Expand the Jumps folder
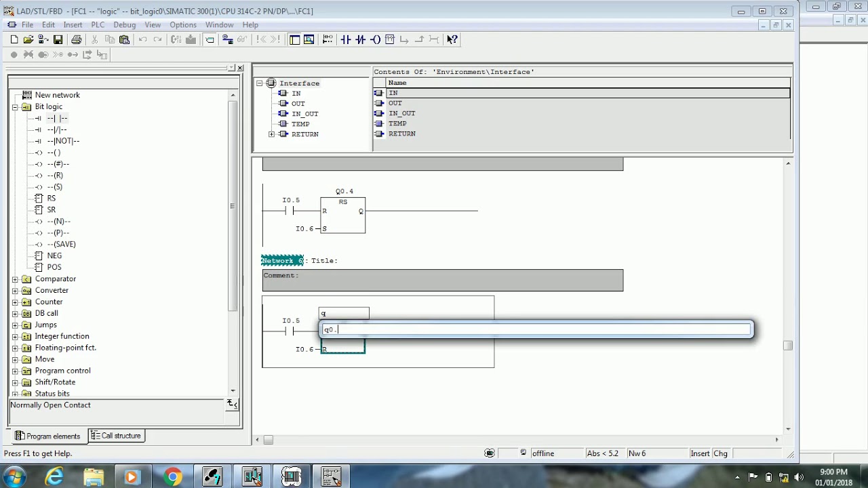Screen dimensions: 868x488 pos(15,325)
